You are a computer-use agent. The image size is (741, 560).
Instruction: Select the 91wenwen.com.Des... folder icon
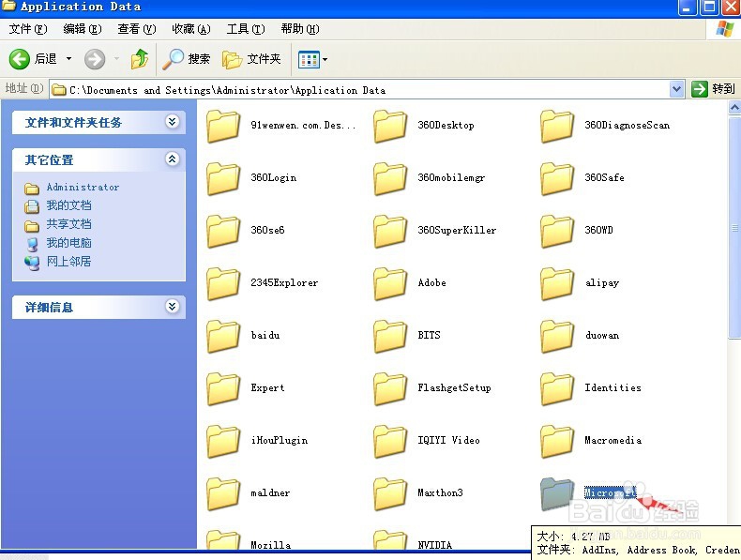pyautogui.click(x=223, y=126)
